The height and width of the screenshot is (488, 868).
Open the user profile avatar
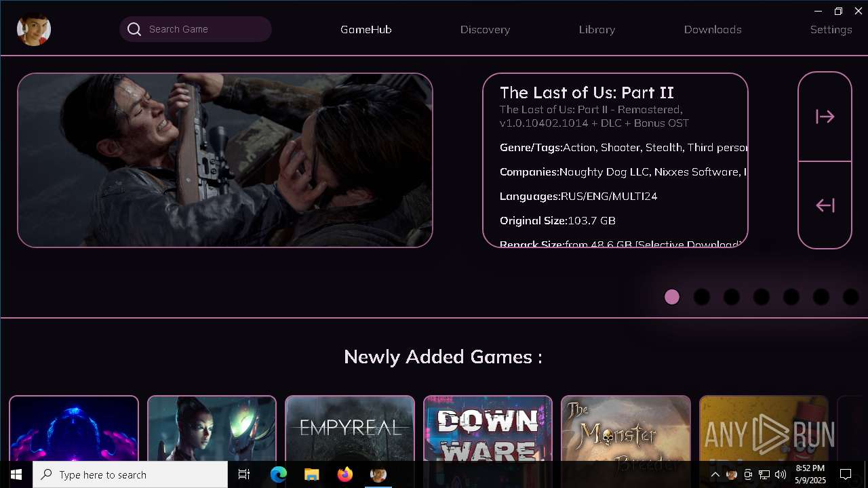34,29
